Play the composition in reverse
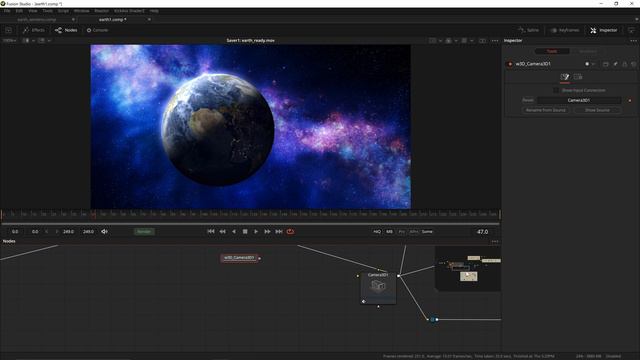Image resolution: width=640 pixels, height=360 pixels. [234, 231]
